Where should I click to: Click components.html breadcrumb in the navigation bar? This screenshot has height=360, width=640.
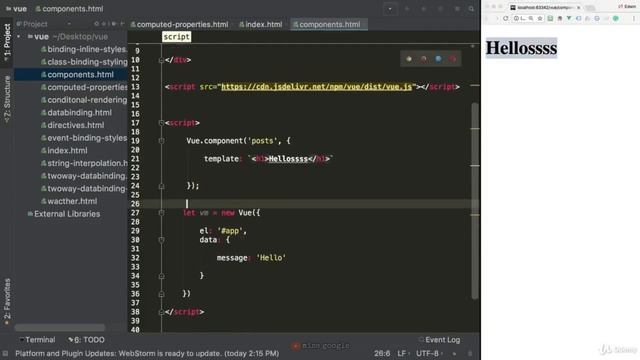69,9
